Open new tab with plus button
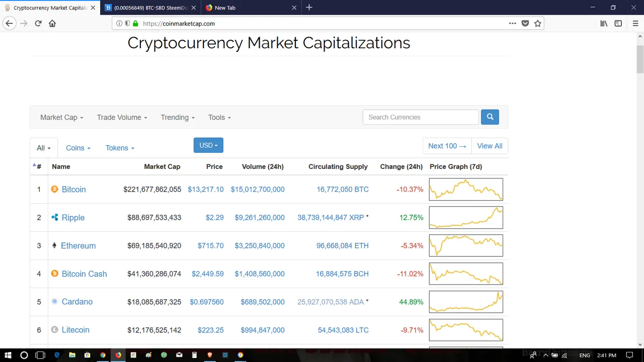Image resolution: width=644 pixels, height=362 pixels. pyautogui.click(x=309, y=8)
